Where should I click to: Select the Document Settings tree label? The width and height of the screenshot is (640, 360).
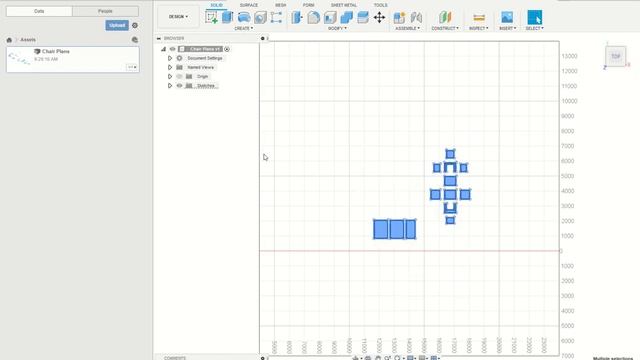tap(204, 58)
